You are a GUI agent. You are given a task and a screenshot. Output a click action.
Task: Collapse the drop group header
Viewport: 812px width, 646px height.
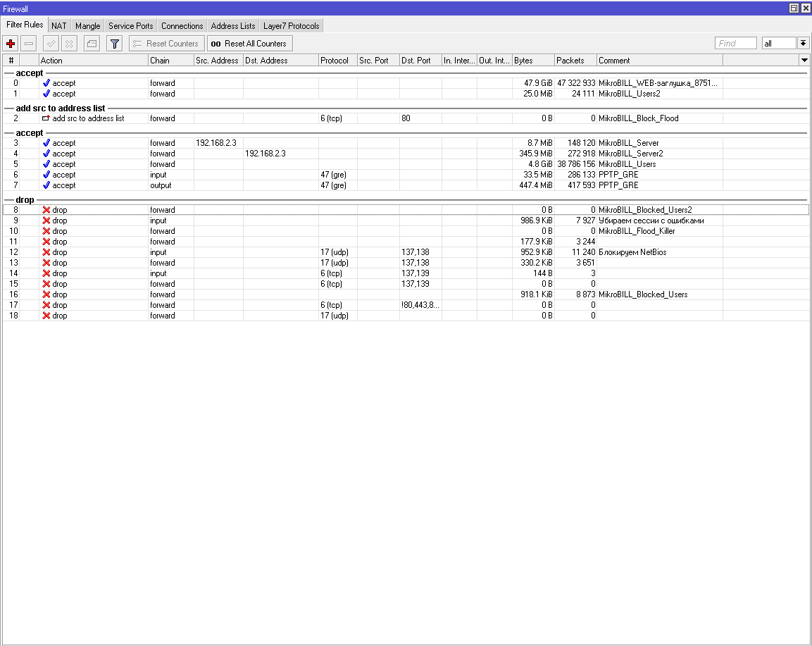point(25,200)
